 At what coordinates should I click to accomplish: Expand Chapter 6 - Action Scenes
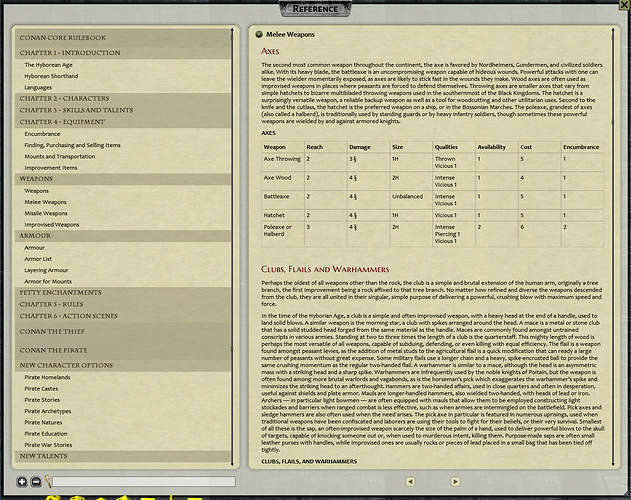(x=123, y=316)
